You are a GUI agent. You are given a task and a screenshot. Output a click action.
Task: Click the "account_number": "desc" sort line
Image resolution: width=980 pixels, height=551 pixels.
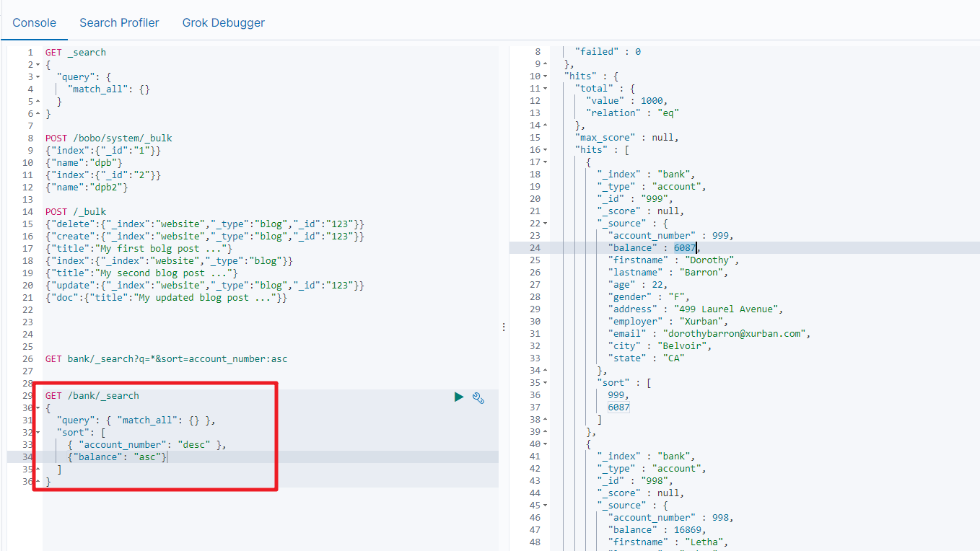(147, 445)
